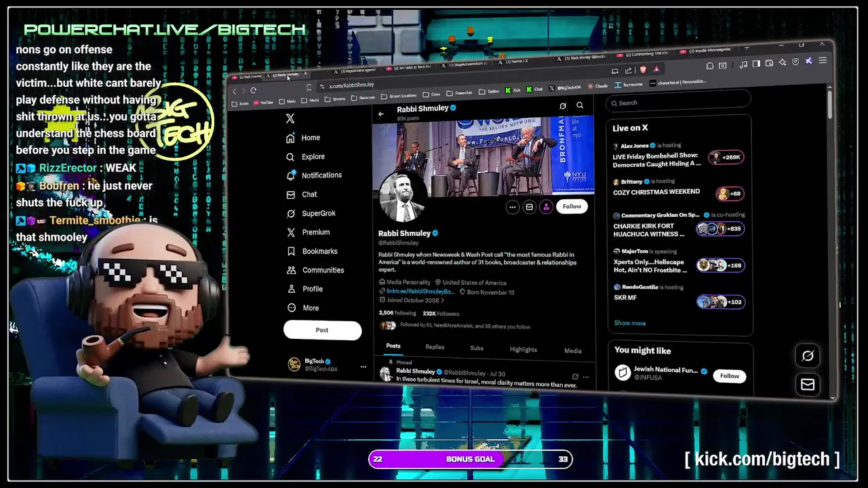Click the floating messages envelope button
Viewport: 868px width, 488px height.
[x=808, y=385]
